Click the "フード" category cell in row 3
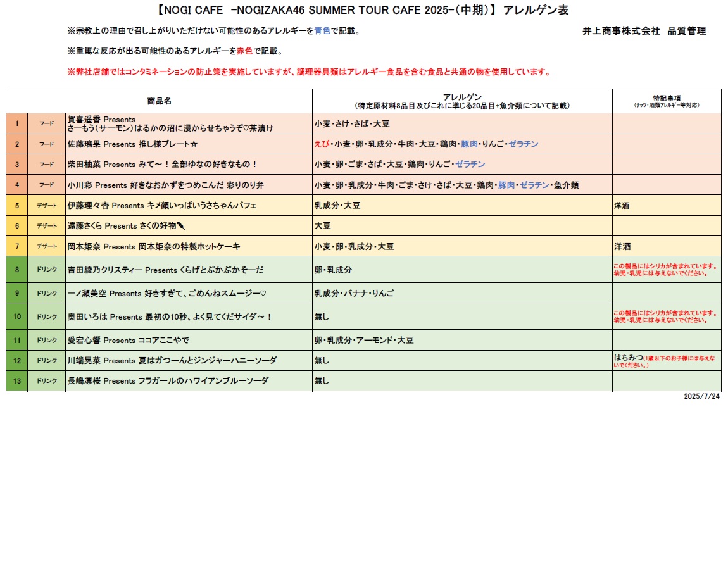The height and width of the screenshot is (564, 728). tap(46, 165)
